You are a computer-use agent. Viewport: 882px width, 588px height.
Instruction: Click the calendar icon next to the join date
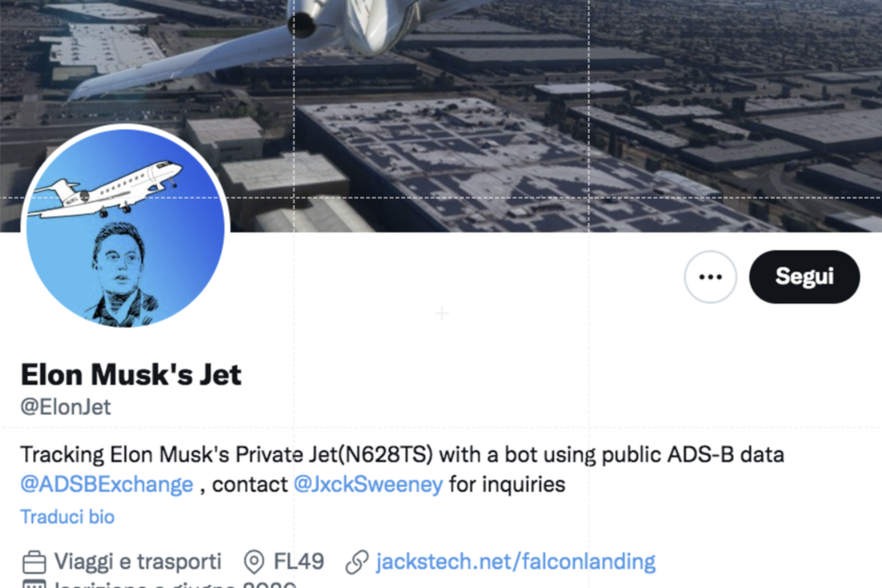click(36, 585)
